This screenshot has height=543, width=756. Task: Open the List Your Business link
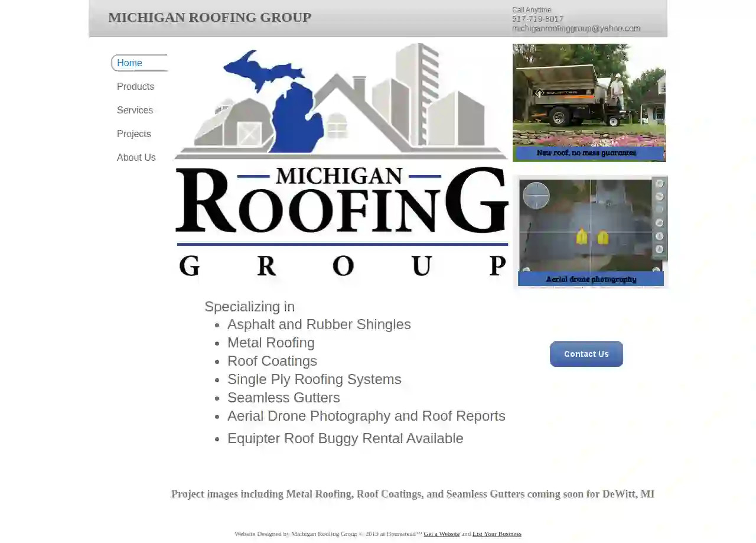497,534
